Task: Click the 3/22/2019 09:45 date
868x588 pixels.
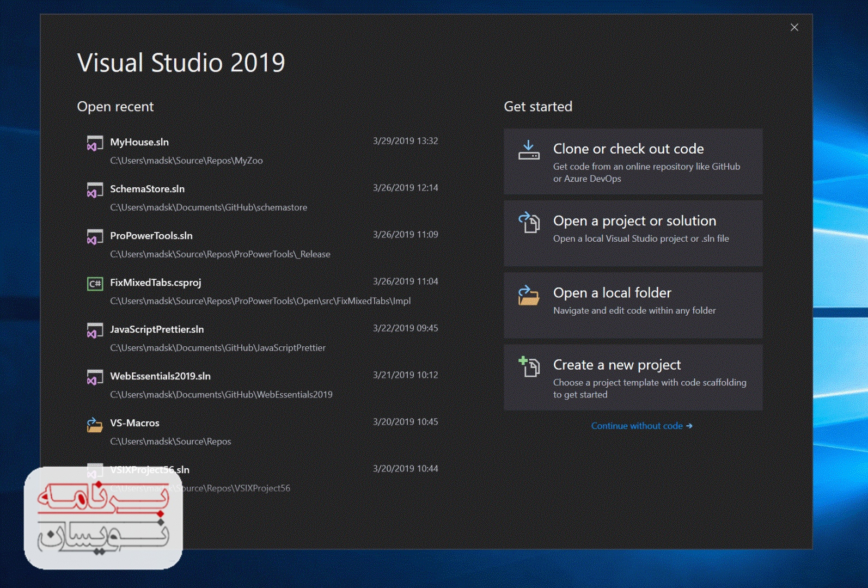Action: pyautogui.click(x=405, y=328)
